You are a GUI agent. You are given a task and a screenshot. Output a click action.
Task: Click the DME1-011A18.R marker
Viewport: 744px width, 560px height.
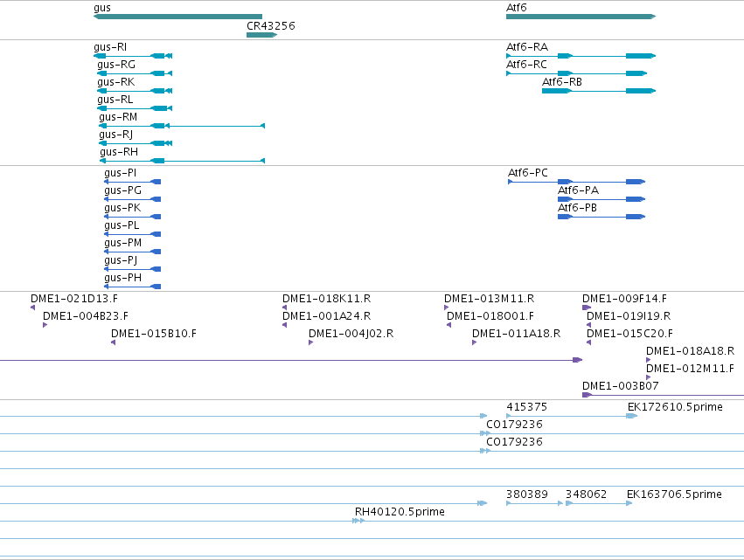[475, 342]
